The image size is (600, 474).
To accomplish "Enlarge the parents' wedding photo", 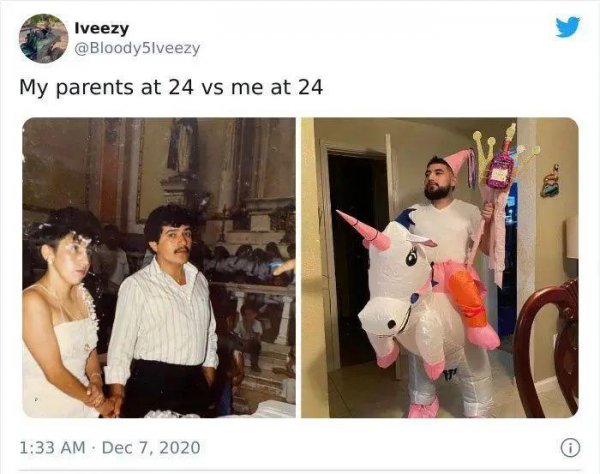I will pyautogui.click(x=159, y=267).
